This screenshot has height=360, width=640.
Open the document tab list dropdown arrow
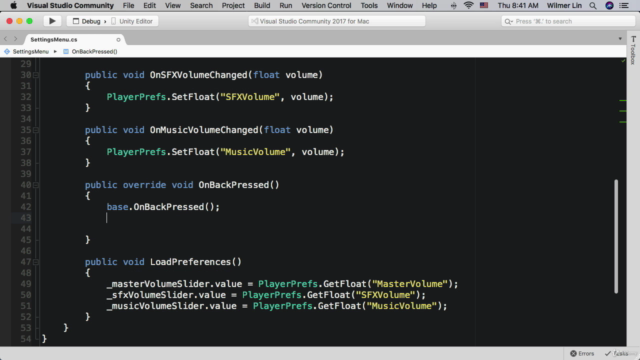click(620, 39)
